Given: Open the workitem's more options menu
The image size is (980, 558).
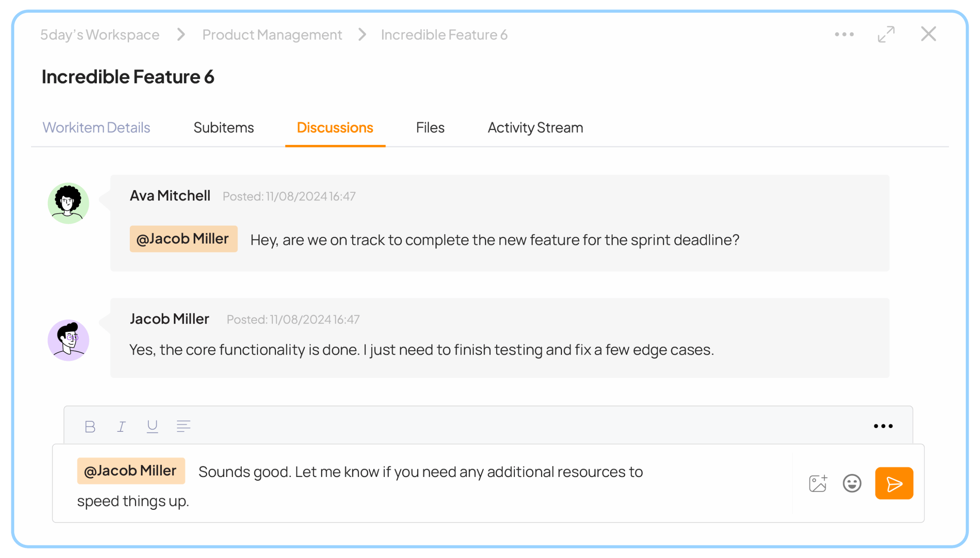Looking at the screenshot, I should click(x=844, y=34).
